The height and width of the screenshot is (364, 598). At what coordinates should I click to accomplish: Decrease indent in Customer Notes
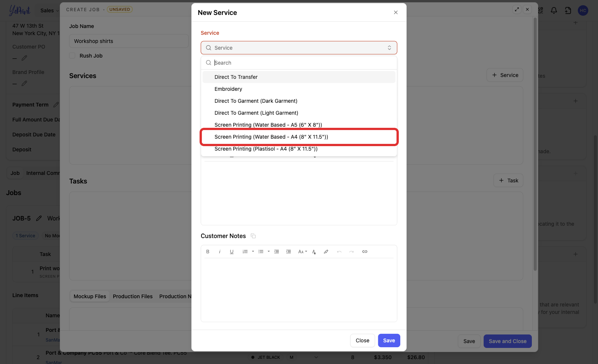277,252
